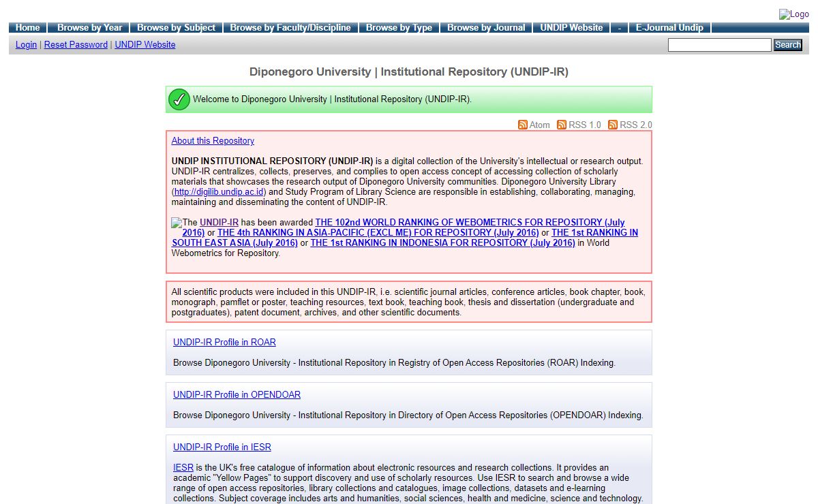
Task: Click the repository page title heading
Action: (x=409, y=72)
